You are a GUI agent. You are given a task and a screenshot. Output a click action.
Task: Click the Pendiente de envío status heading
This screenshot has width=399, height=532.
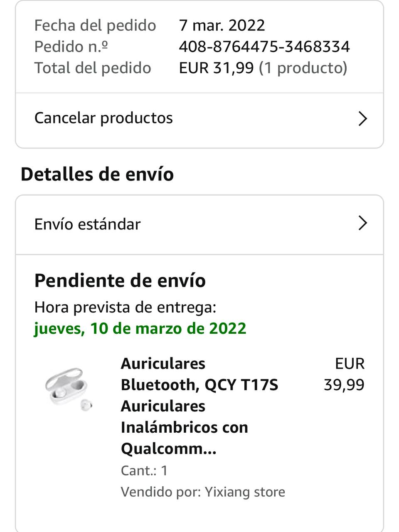(120, 281)
